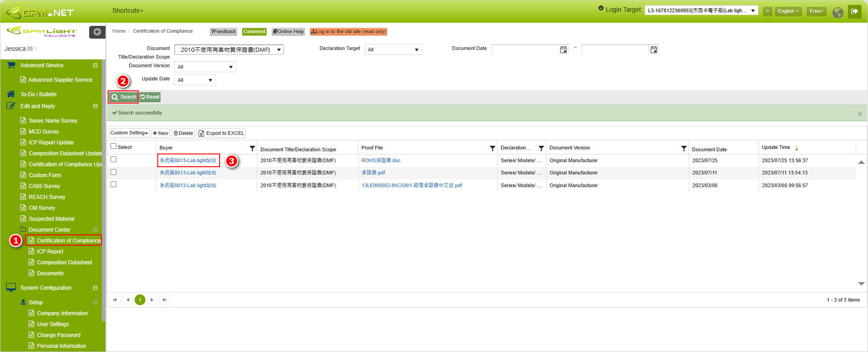Click the Document Date start input field
This screenshot has width=868, height=352.
click(x=525, y=50)
